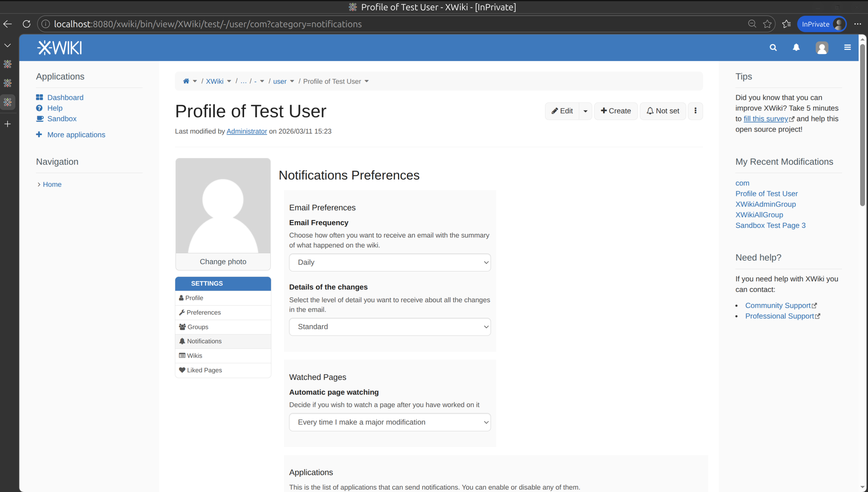The image size is (868, 492).
Task: Open the XWiki search icon
Action: 773,48
